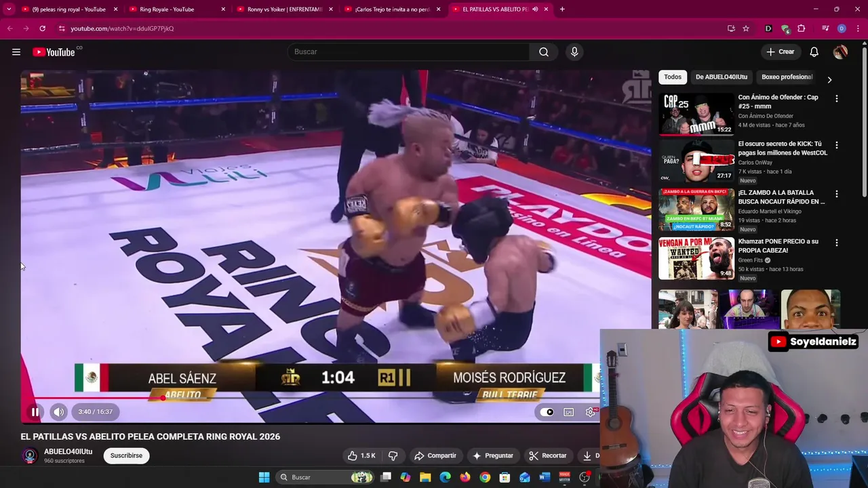Open options for Con Ánimo de Ofender video
Image resolution: width=868 pixels, height=488 pixels.
pyautogui.click(x=836, y=98)
